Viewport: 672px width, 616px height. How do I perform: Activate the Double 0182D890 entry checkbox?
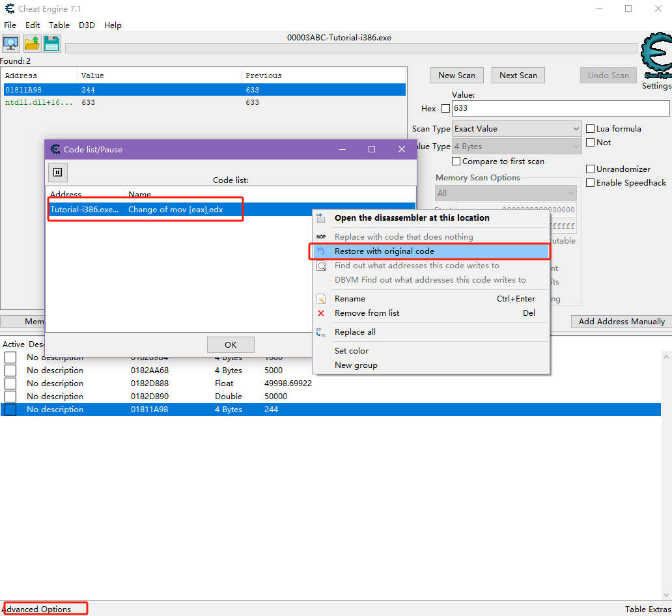click(x=10, y=397)
